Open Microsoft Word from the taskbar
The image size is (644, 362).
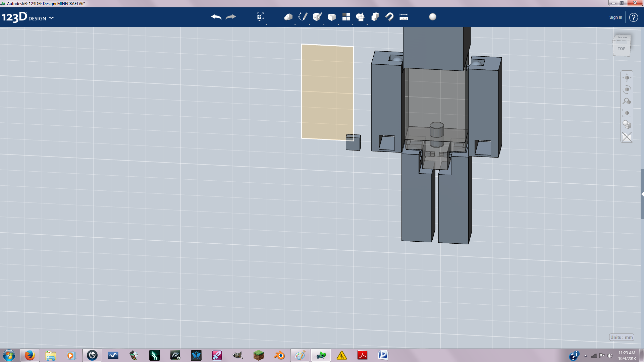(383, 355)
